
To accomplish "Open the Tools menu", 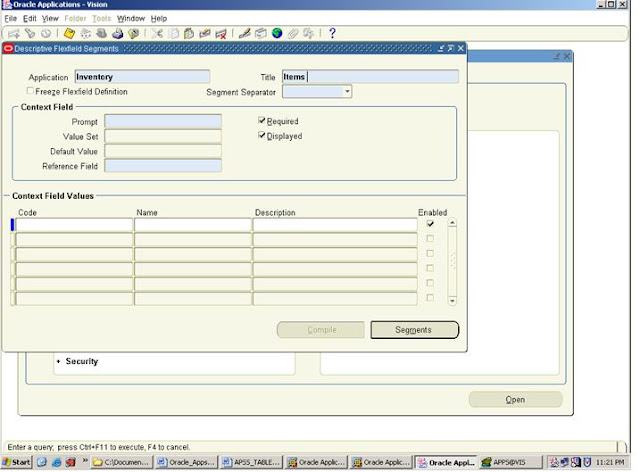I will [x=102, y=18].
